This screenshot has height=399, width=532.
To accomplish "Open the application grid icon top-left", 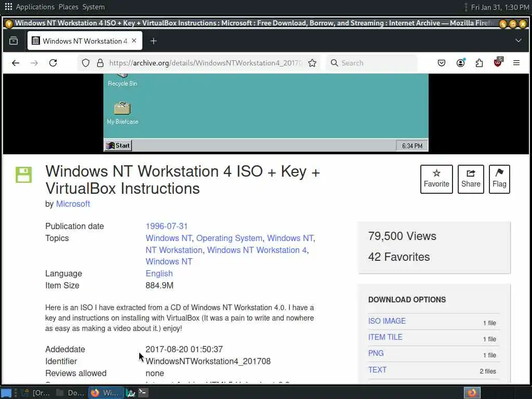I will click(8, 7).
